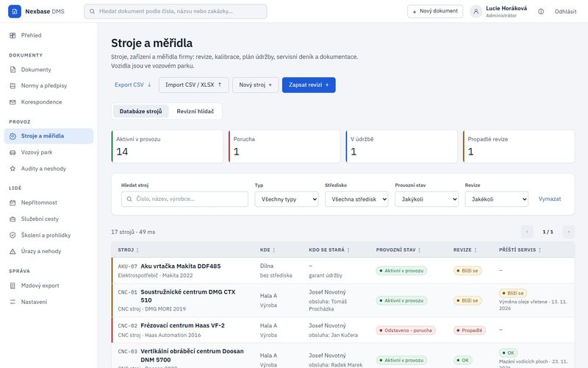This screenshot has height=368, width=588.
Task: Click the magnifier icon in the top search bar
Action: [92, 11]
